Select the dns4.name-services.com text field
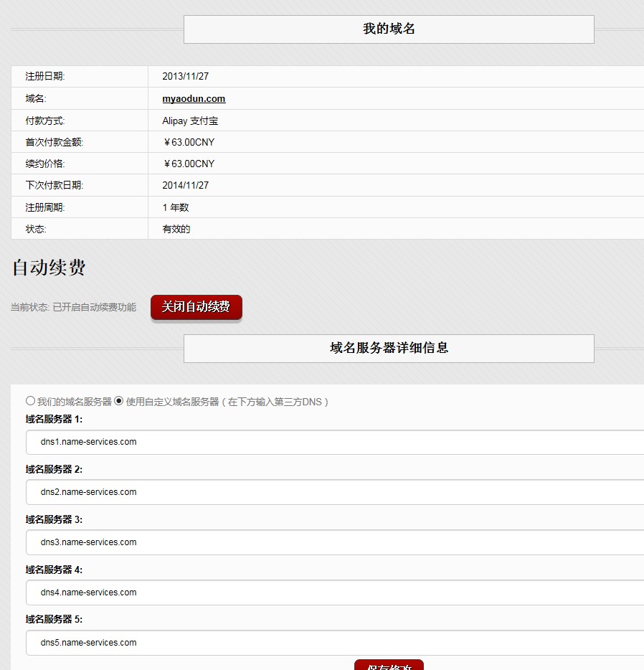 [334, 593]
